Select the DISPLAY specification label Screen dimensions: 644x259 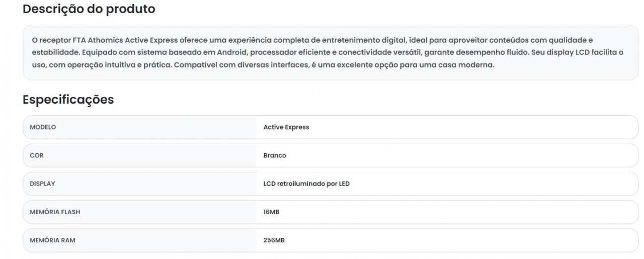click(42, 183)
